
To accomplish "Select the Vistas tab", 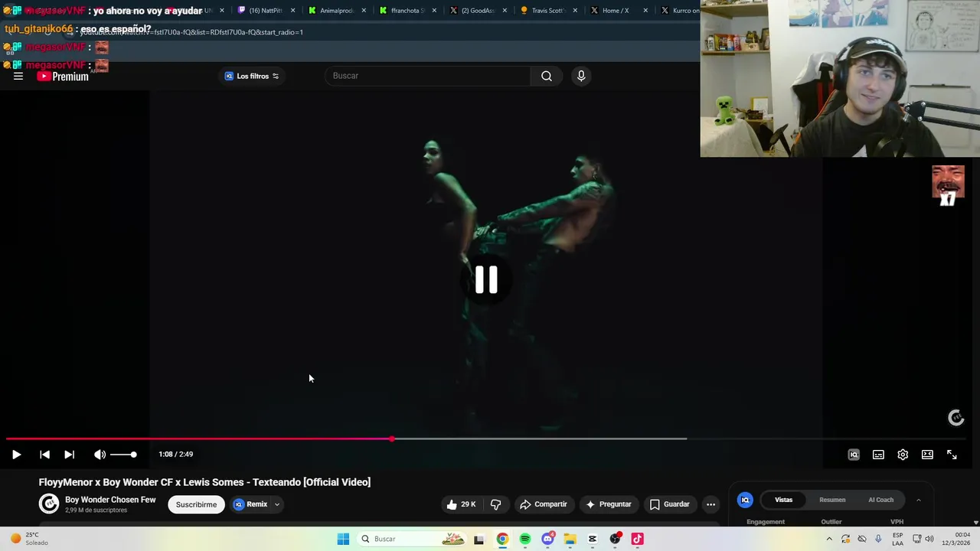I will point(783,500).
